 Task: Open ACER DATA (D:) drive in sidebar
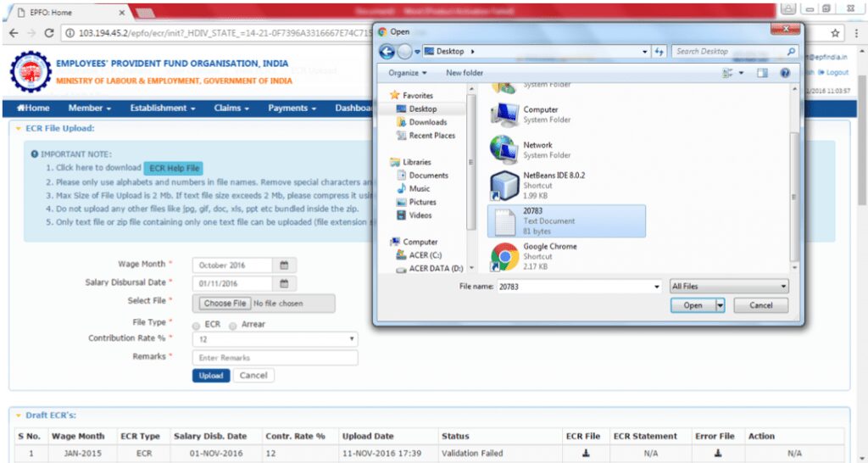[x=430, y=269]
